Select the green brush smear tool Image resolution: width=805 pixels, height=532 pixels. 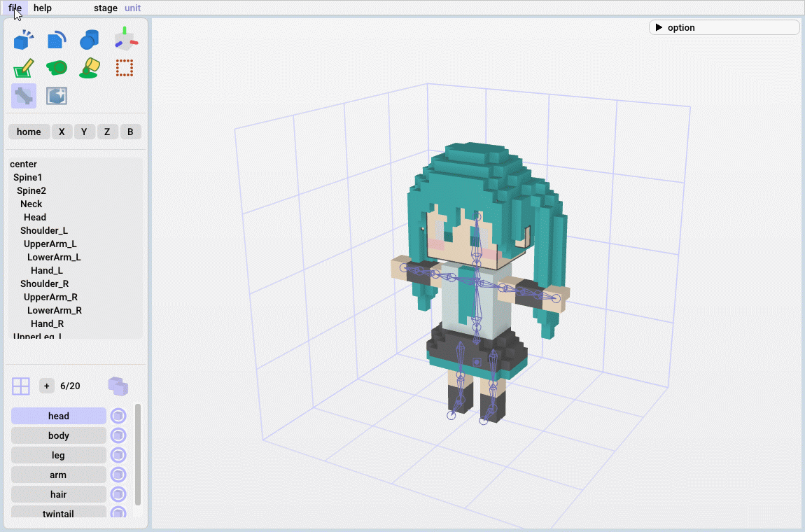point(57,68)
